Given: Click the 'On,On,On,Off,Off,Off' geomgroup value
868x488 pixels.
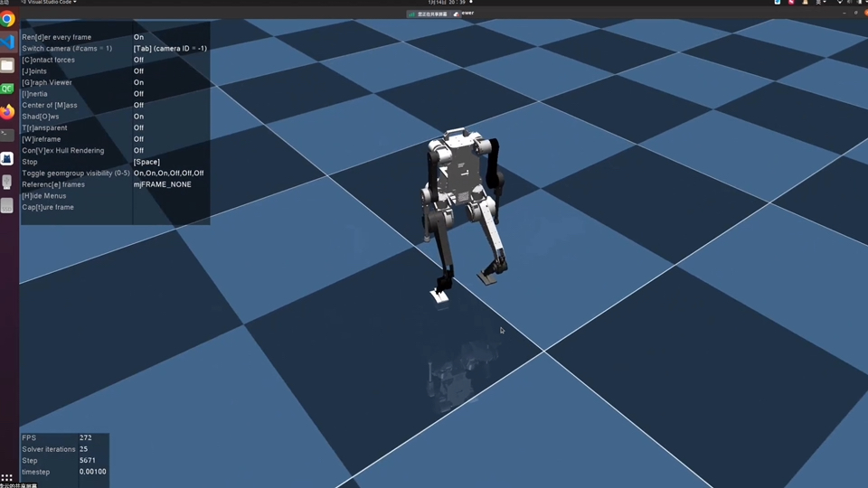Looking at the screenshot, I should (169, 174).
